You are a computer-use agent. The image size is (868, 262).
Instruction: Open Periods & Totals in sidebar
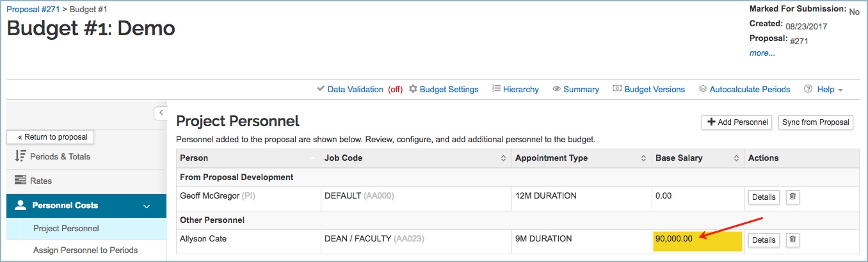click(61, 157)
